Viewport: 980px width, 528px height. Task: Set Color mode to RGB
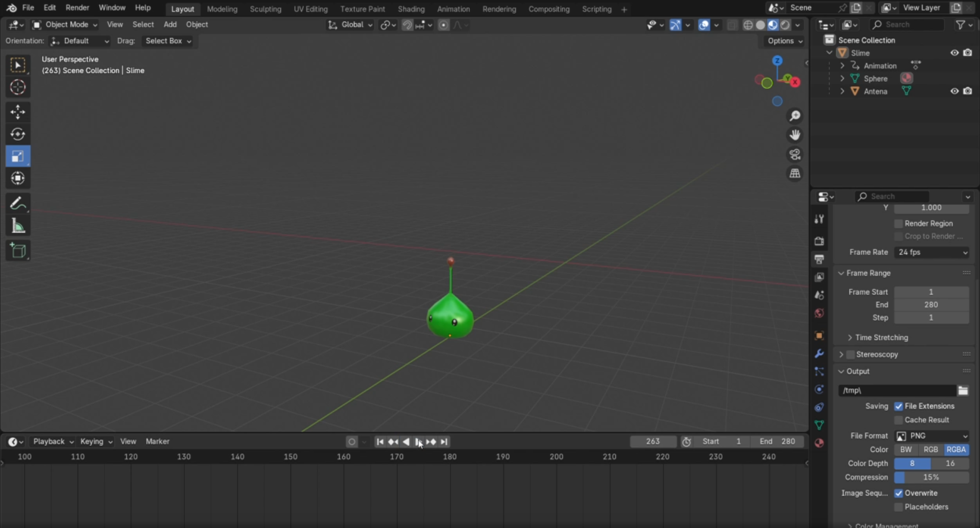tap(930, 449)
